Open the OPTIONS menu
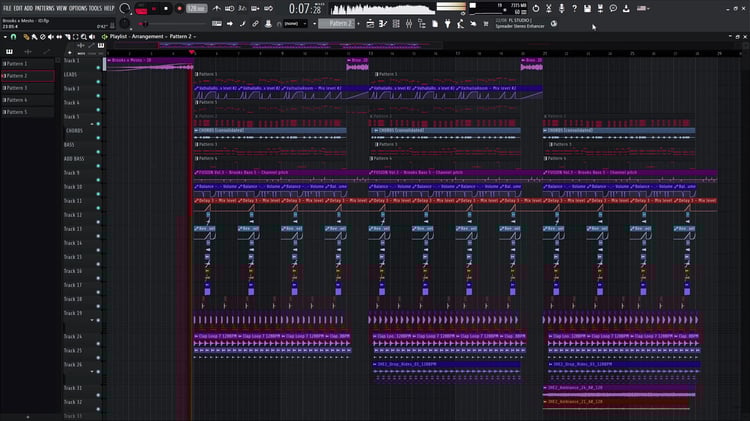The width and height of the screenshot is (750, 421). [x=78, y=8]
